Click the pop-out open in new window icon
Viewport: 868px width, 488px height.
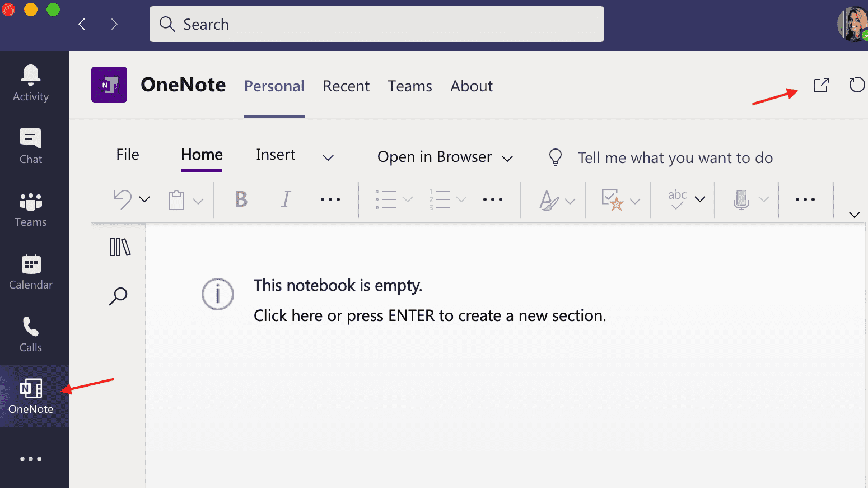[821, 86]
